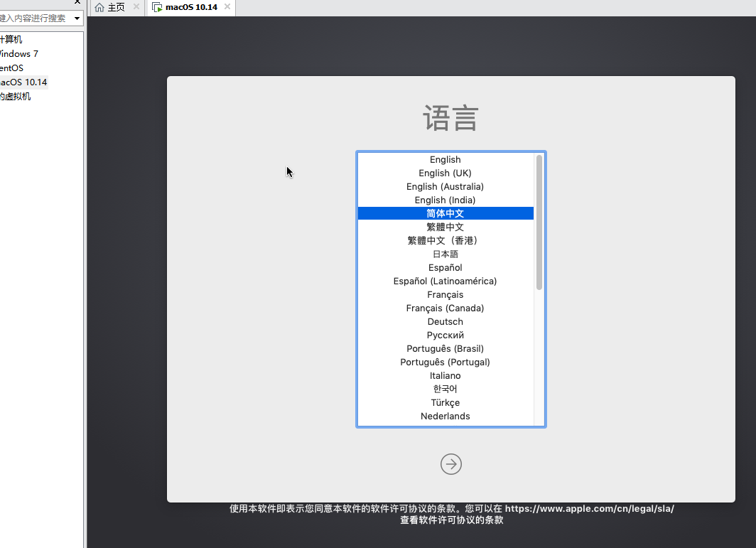This screenshot has width=756, height=548.
Task: Select Windows 7 in the library tree
Action: [x=18, y=53]
